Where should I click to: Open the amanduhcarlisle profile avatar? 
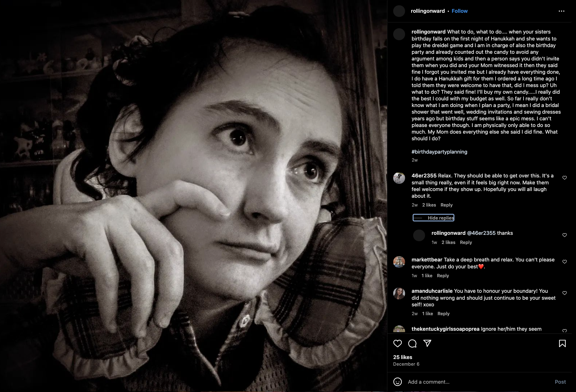(x=399, y=293)
